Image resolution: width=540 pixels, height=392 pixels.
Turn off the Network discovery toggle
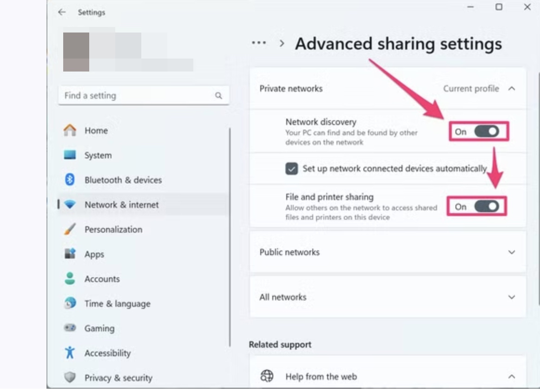tap(486, 131)
